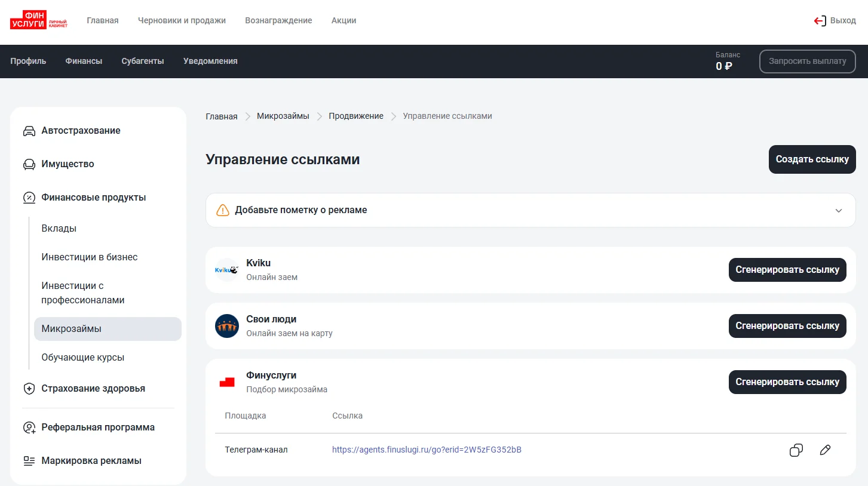
Task: Generate link for Kviku
Action: [787, 270]
